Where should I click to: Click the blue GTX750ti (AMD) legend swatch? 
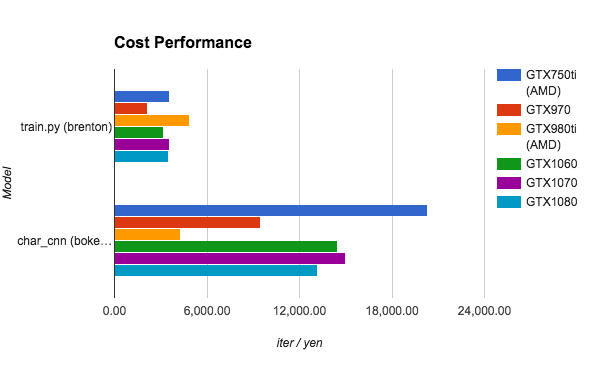pos(509,75)
